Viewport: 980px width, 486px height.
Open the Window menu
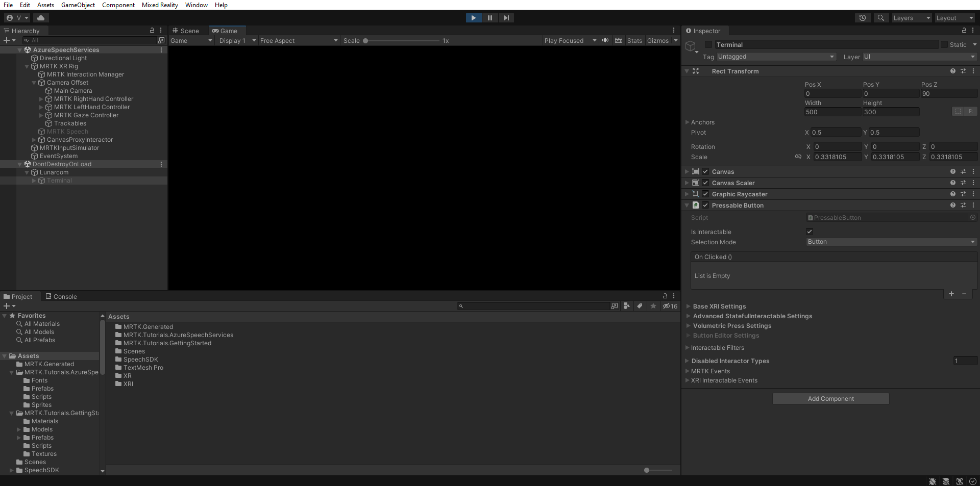point(197,5)
